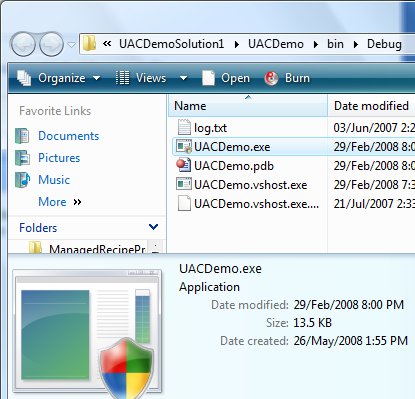Click the Folders pane header label
This screenshot has width=415, height=399.
pos(38,228)
